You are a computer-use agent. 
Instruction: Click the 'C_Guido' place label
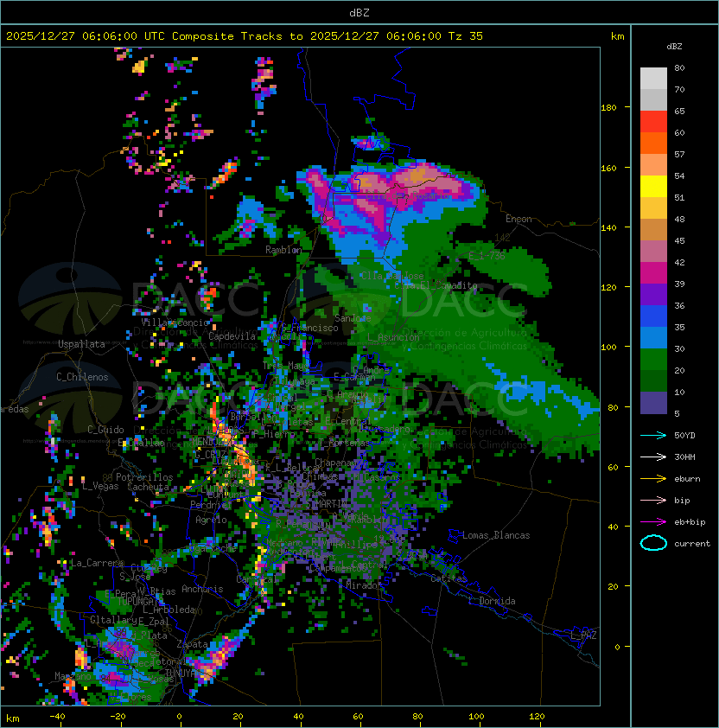coord(105,430)
